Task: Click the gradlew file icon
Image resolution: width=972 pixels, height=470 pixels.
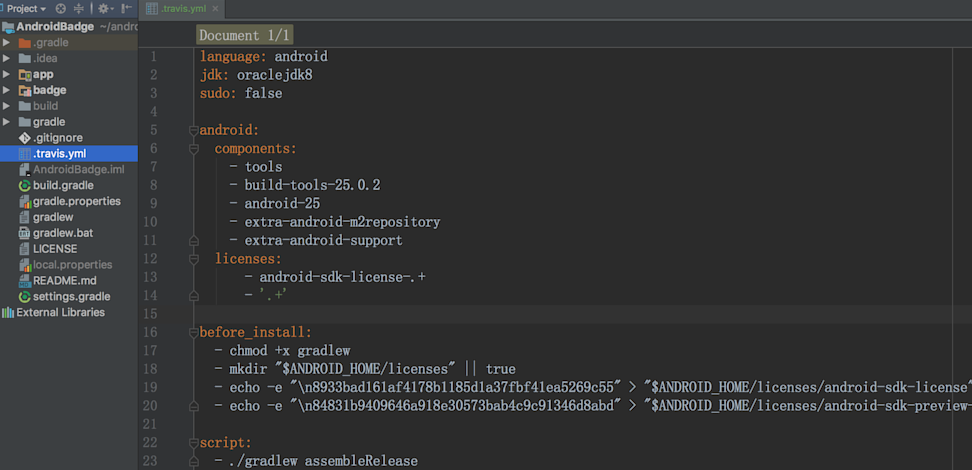Action: click(25, 217)
